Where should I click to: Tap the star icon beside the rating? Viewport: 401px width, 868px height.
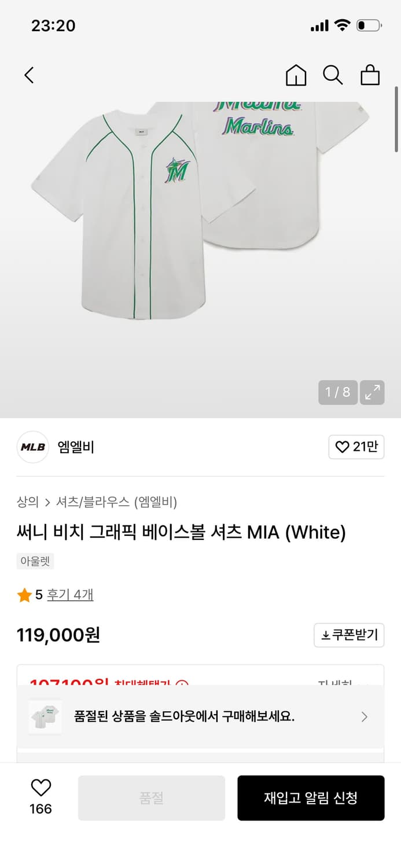[x=25, y=594]
